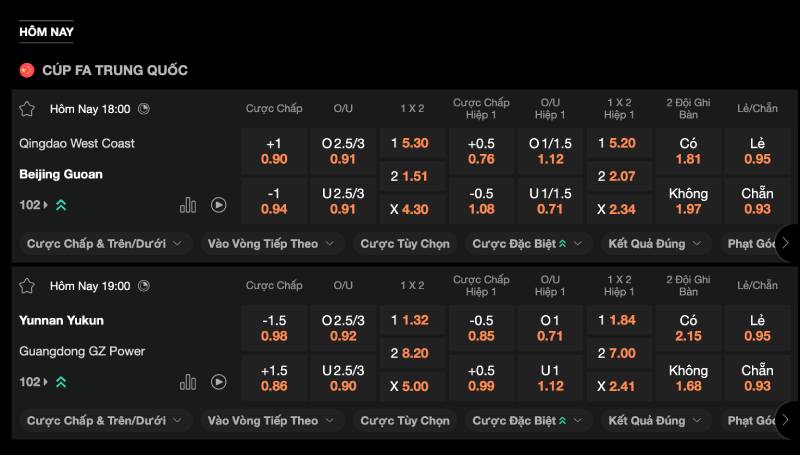Expand 102 markets for first match
This screenshot has height=455, width=800.
coord(33,205)
